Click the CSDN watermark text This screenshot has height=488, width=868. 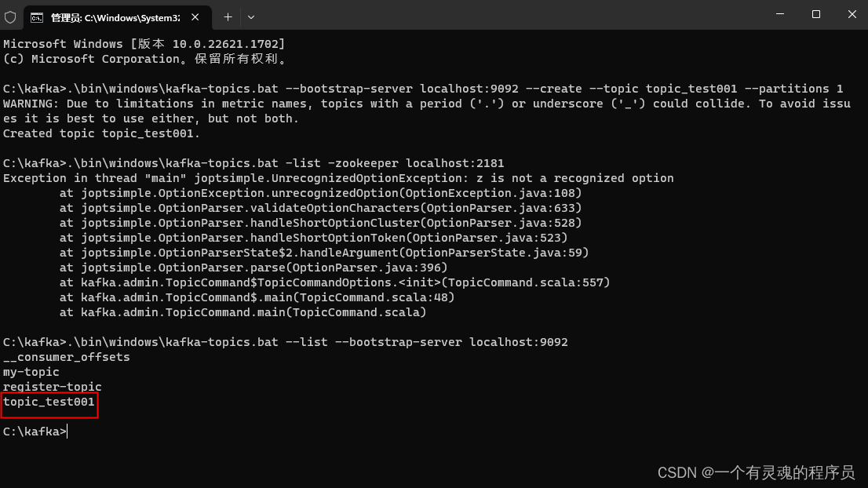click(757, 473)
